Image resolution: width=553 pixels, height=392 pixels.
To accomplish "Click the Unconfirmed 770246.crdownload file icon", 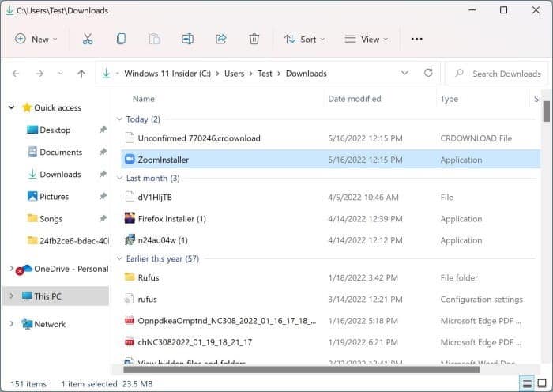I will pos(130,138).
